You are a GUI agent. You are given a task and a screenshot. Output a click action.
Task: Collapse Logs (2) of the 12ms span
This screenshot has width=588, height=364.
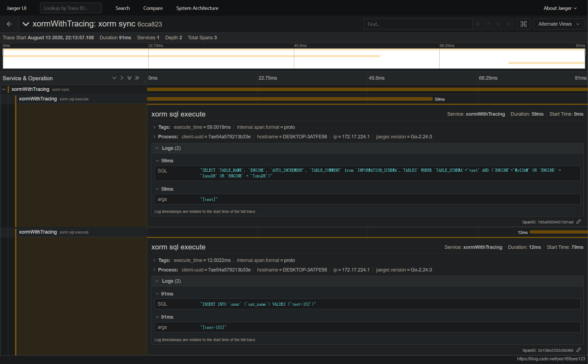pos(157,281)
